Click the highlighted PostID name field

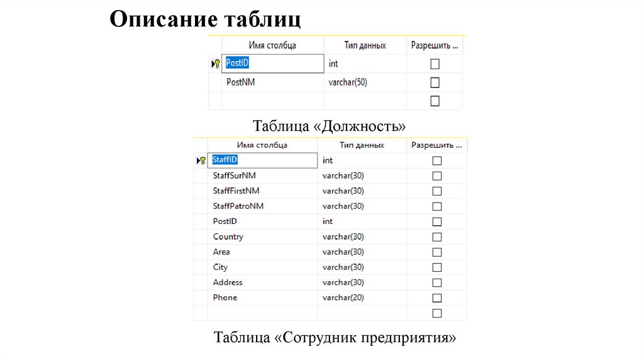pyautogui.click(x=273, y=64)
